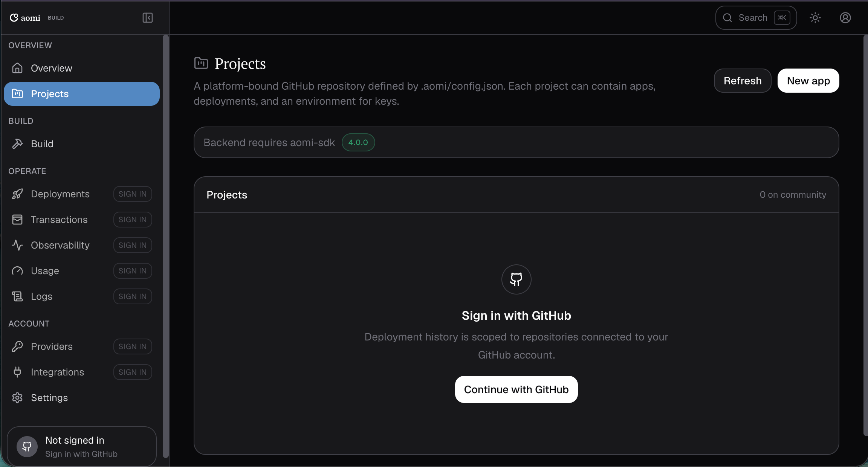Click the Deployments rocket icon

(17, 194)
